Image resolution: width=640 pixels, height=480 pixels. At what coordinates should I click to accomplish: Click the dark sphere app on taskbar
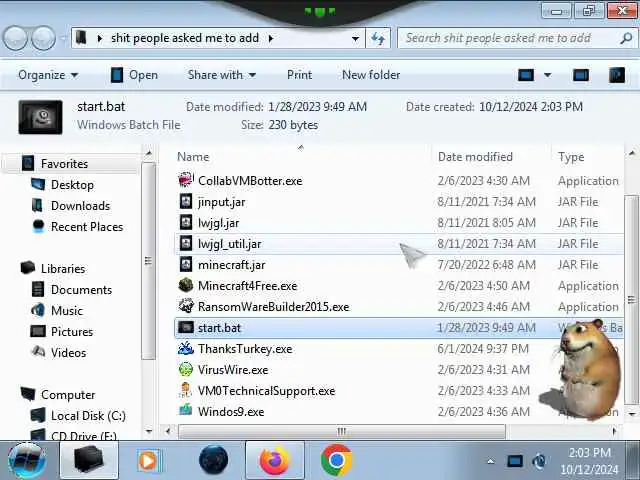pyautogui.click(x=213, y=460)
